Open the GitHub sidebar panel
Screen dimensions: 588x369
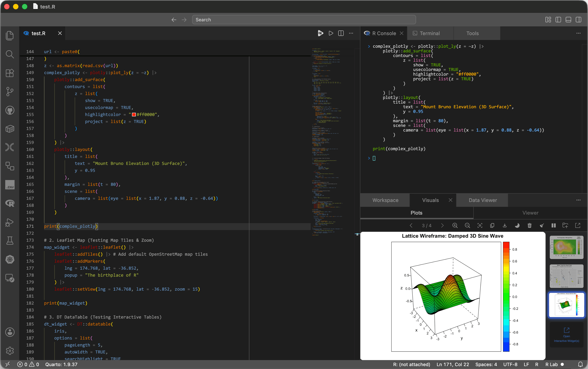pyautogui.click(x=10, y=110)
